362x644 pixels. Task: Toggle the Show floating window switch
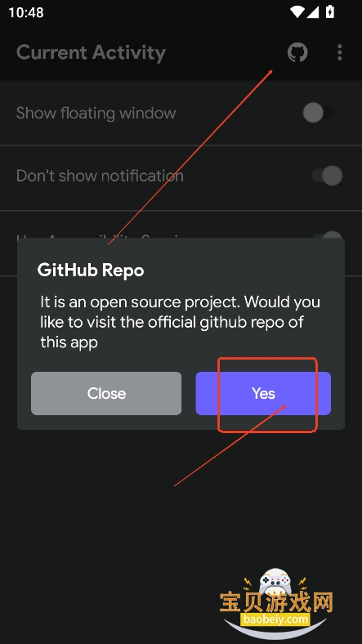[319, 113]
